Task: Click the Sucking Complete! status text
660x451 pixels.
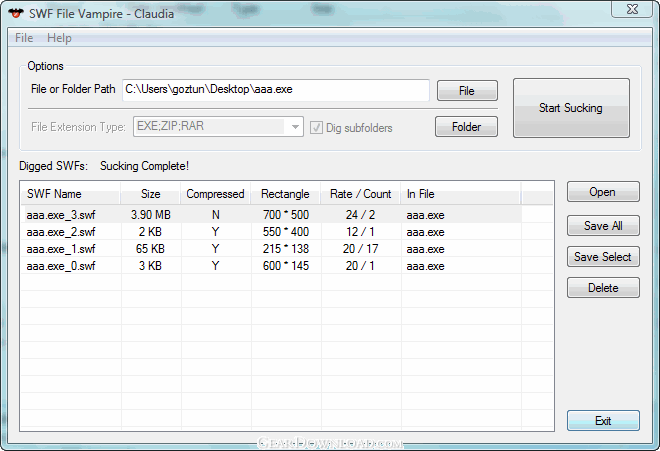Action: 144,166
